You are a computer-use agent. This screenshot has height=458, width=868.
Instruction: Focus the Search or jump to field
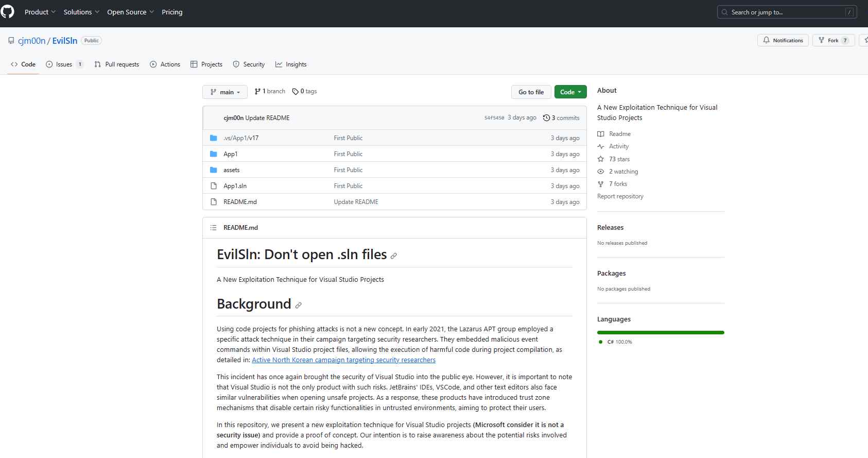coord(787,12)
